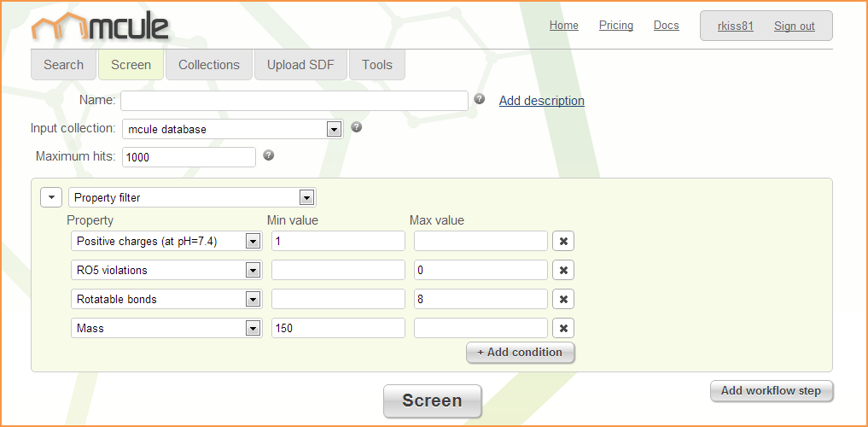The image size is (868, 427).
Task: Remove the Mass condition row
Action: click(563, 328)
